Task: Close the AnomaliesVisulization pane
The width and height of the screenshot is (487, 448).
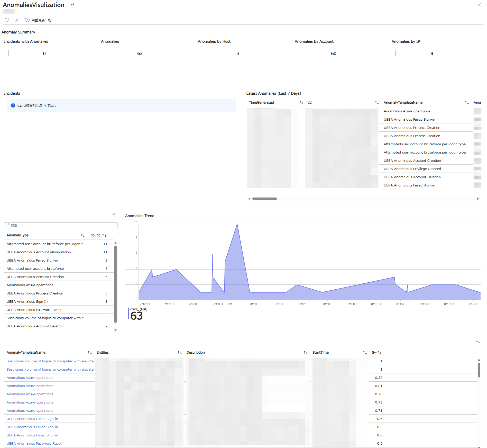Action: pos(479,5)
